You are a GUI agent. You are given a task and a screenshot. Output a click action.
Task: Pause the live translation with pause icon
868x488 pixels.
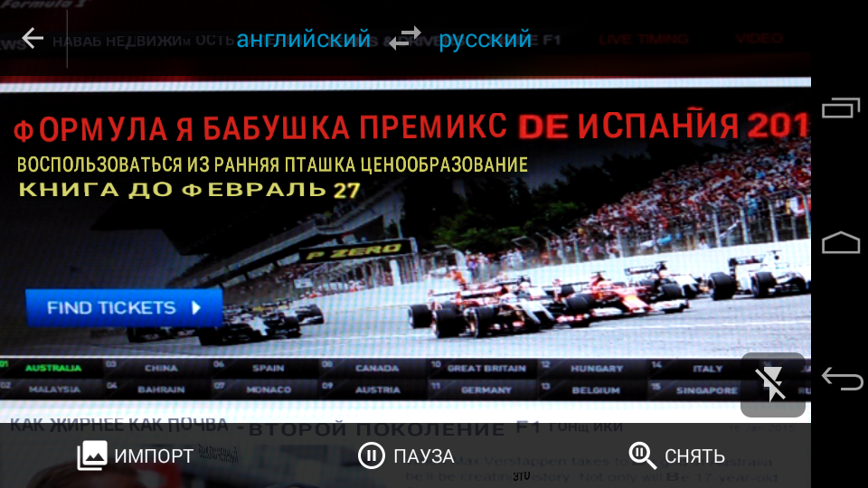tap(372, 455)
